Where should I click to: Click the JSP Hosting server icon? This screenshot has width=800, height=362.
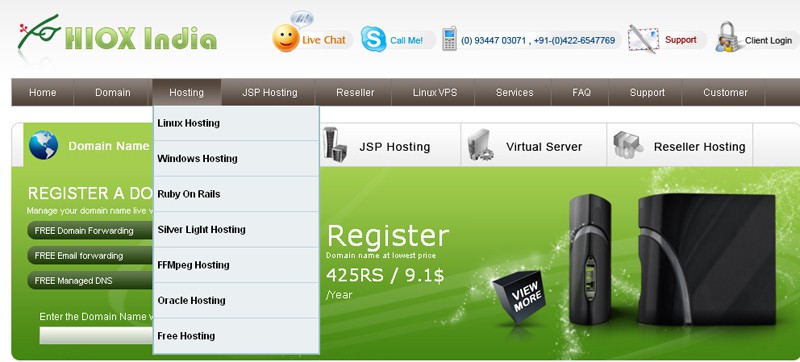[x=335, y=144]
